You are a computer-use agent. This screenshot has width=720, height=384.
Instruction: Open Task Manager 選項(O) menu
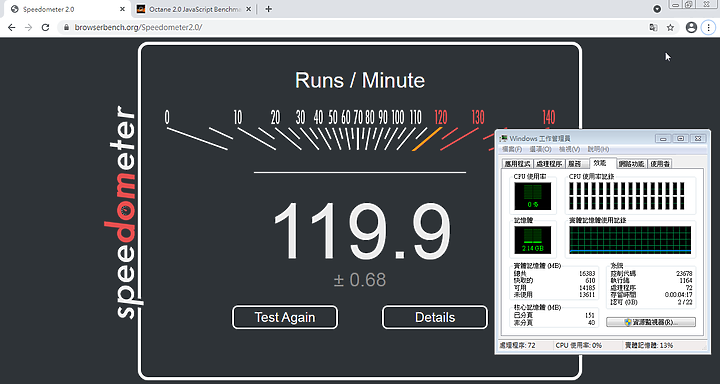point(540,149)
